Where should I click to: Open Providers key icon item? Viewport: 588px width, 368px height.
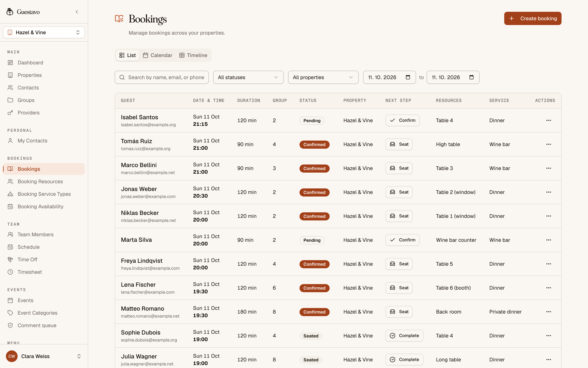44,112
